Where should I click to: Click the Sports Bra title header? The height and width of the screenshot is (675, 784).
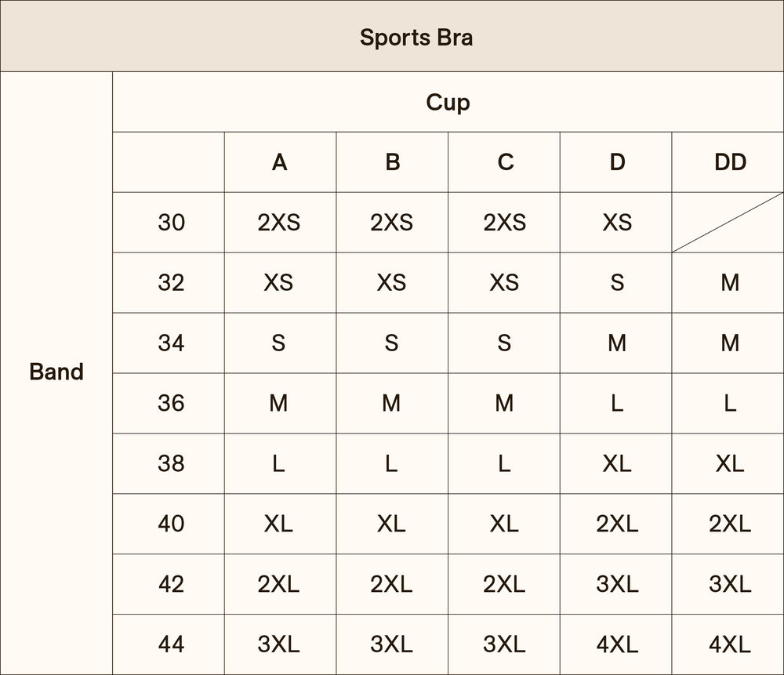(416, 37)
